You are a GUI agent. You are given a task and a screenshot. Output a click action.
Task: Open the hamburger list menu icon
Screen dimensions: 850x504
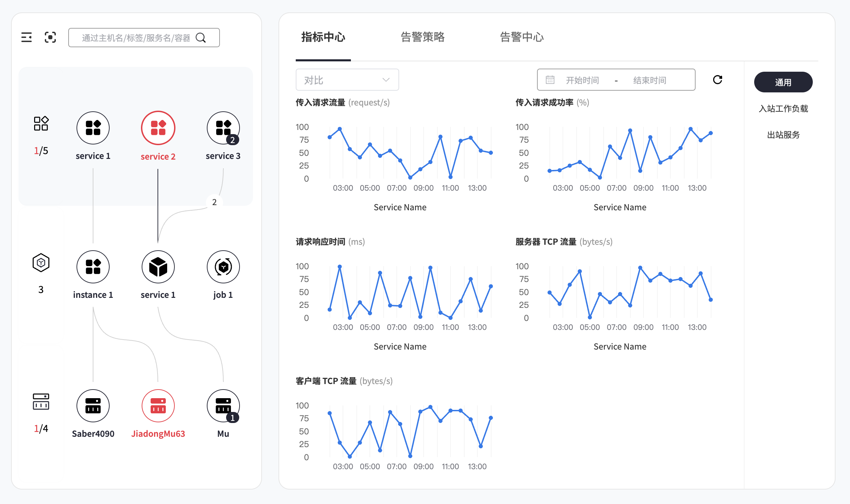click(x=27, y=37)
